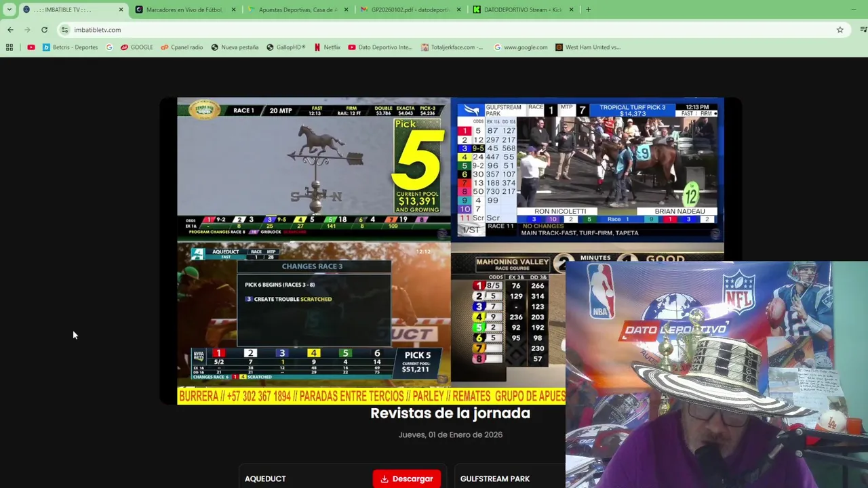The image size is (868, 488).
Task: Click the webcam overlay with hat man
Action: click(x=717, y=374)
